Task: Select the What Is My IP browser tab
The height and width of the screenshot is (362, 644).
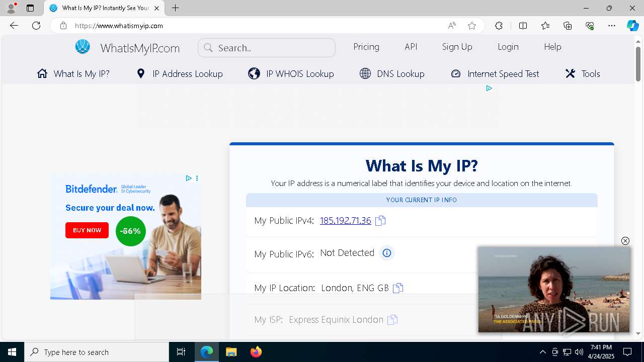Action: coord(104,8)
